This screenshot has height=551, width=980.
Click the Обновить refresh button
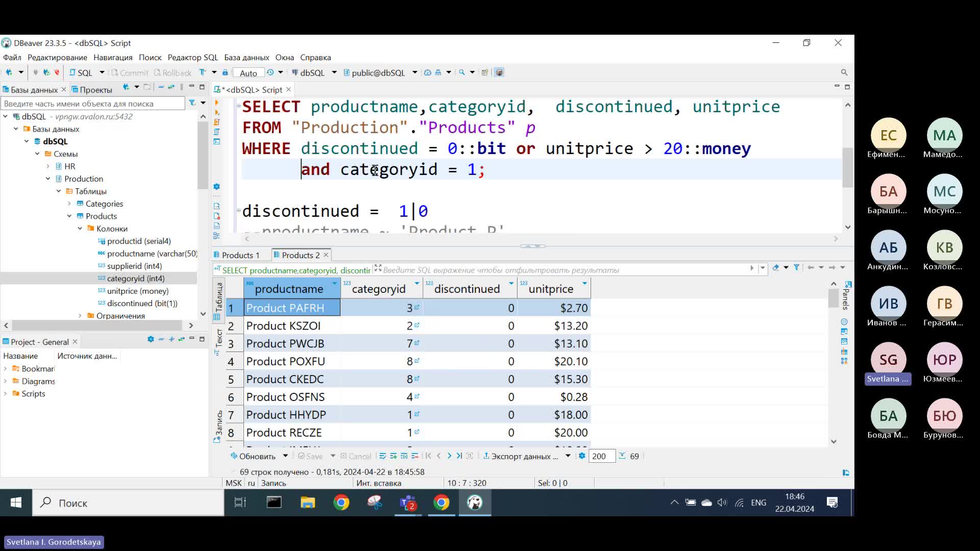(x=253, y=456)
